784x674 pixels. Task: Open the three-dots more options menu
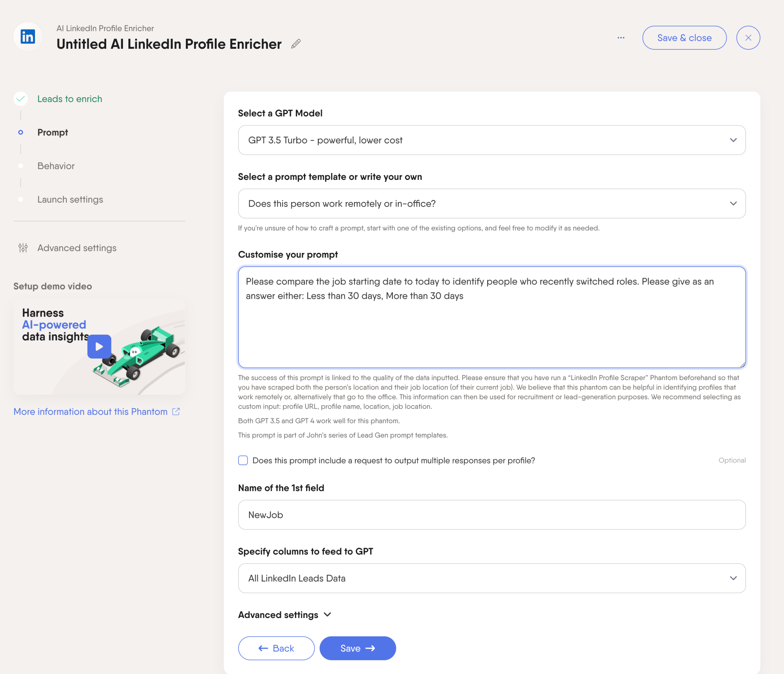tap(621, 38)
